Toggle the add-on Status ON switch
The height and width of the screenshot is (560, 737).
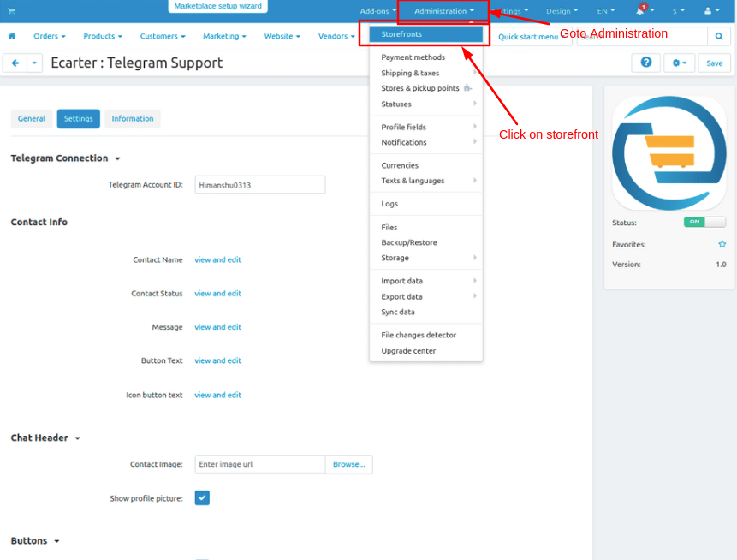pyautogui.click(x=704, y=222)
